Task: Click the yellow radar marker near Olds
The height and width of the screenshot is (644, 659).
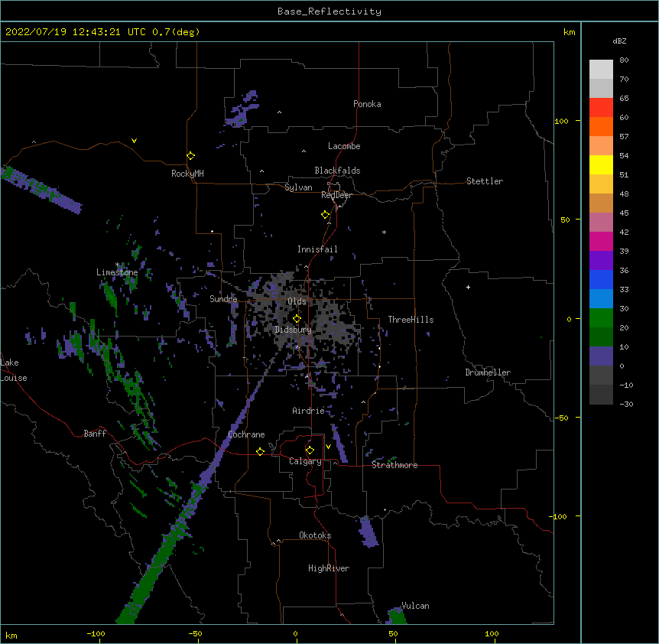Action: [297, 319]
